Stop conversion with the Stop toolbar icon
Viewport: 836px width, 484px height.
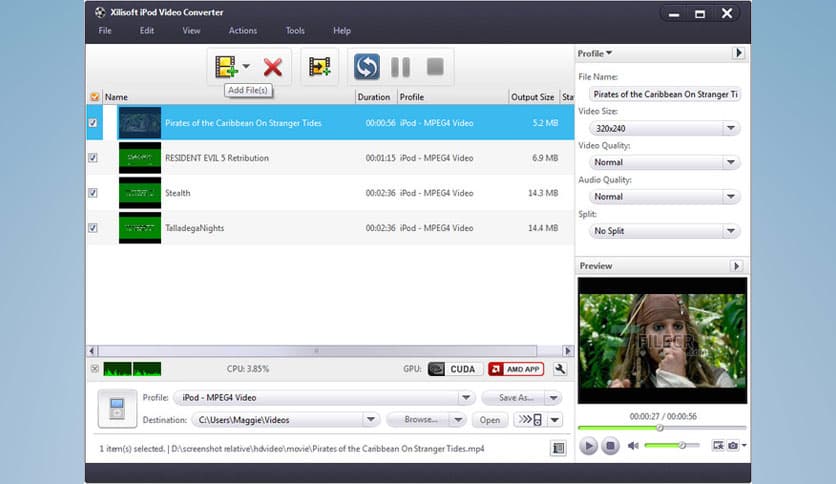(435, 67)
